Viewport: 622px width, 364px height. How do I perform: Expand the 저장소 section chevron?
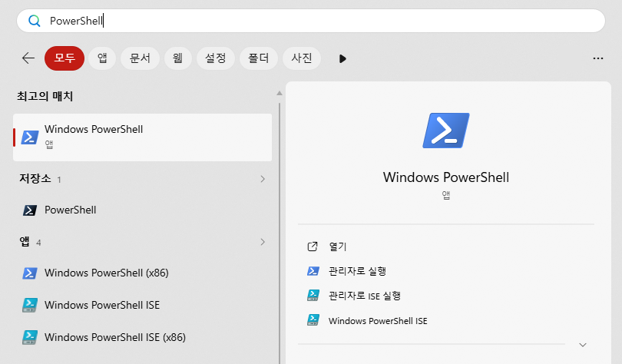(x=263, y=179)
